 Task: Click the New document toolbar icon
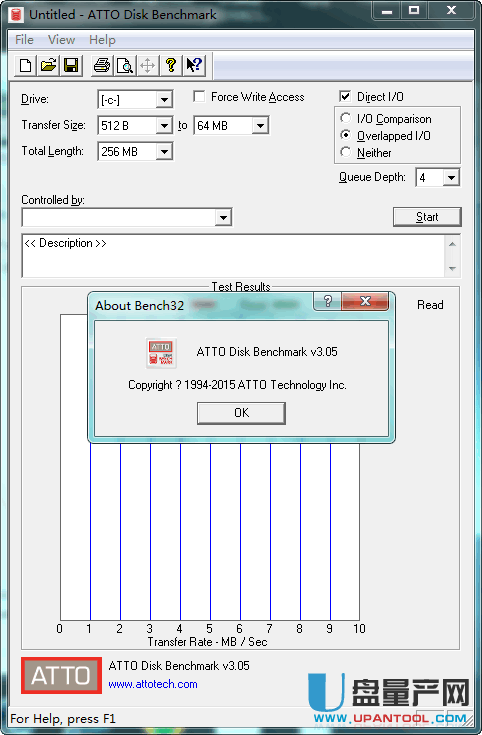[x=26, y=65]
